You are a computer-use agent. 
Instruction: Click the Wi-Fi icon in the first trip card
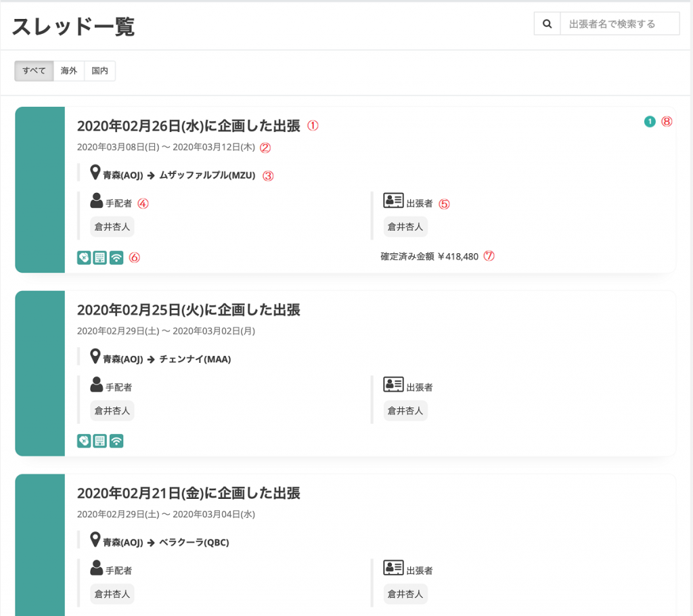coord(116,257)
